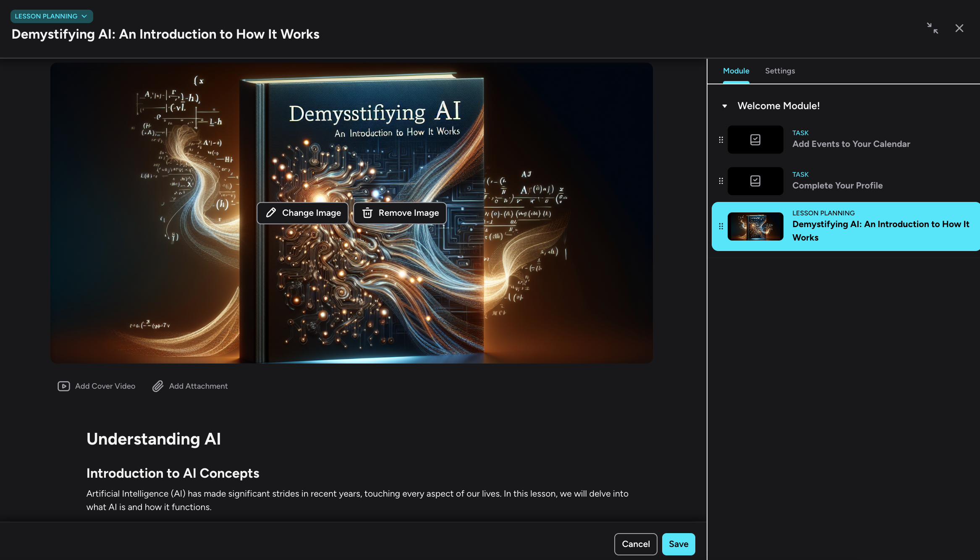Click the drag handle next to the Demystifying AI lesson
This screenshot has height=560, width=980.
(x=721, y=226)
